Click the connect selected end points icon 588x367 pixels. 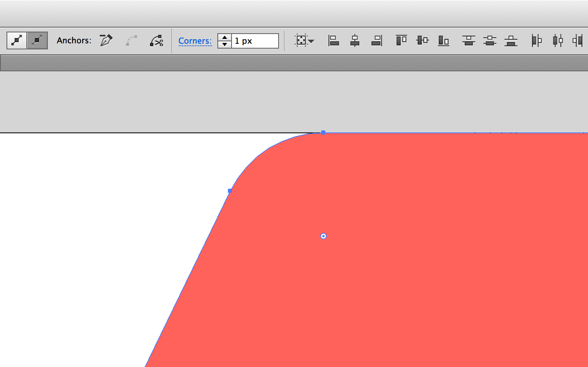tap(131, 41)
